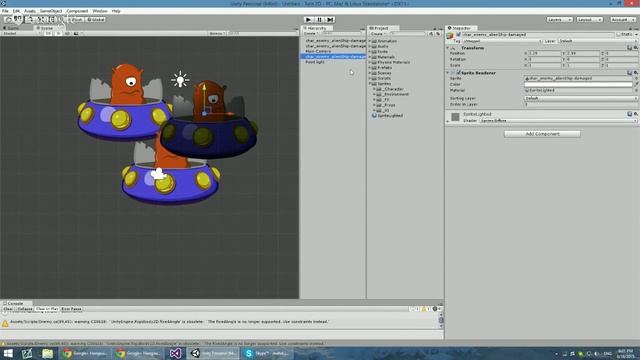Toggle scene lighting in the Scene view
The image size is (640, 360).
tap(58, 33)
